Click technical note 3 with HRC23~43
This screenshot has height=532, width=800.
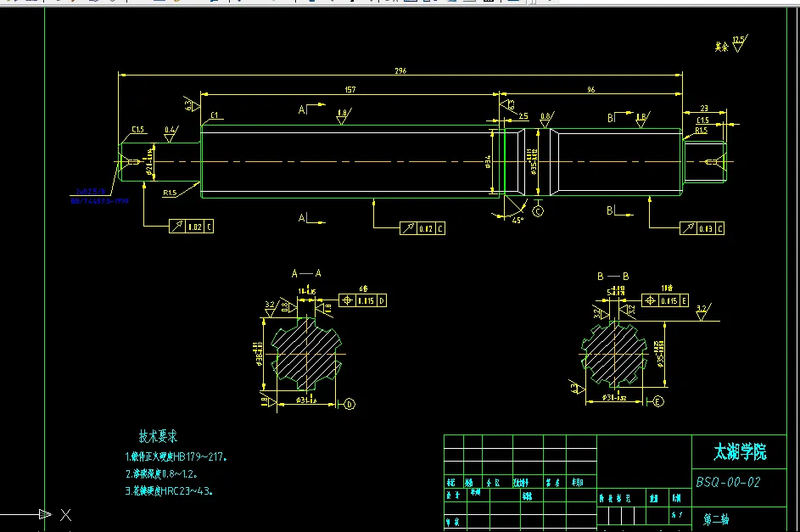coord(170,492)
